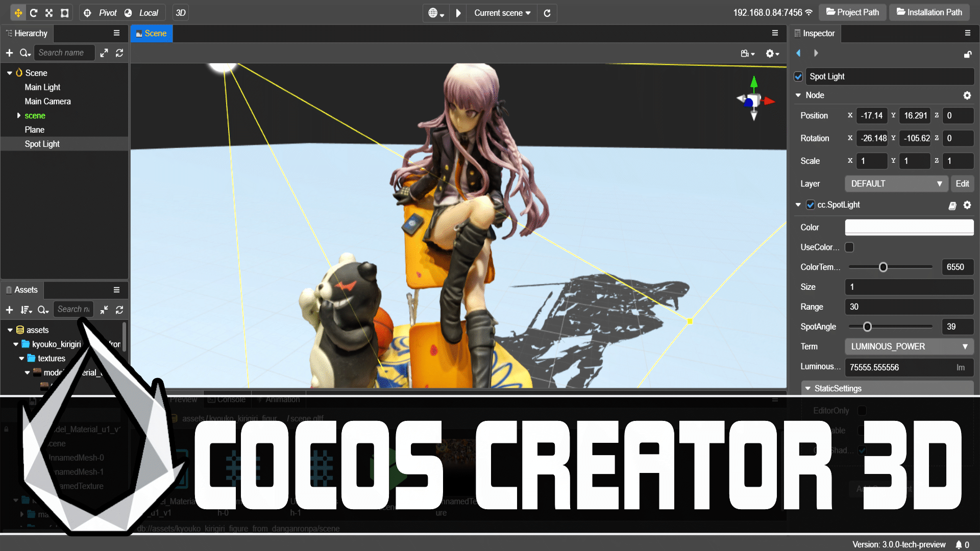Refresh the Hierarchy panel
Screen dimensions: 980x551
pyautogui.click(x=119, y=53)
